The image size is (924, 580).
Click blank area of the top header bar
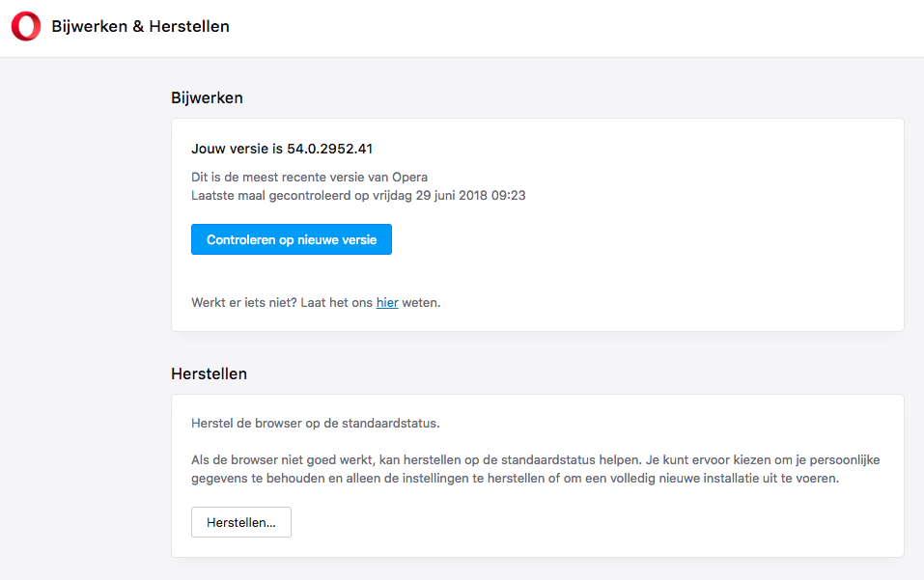[579, 27]
